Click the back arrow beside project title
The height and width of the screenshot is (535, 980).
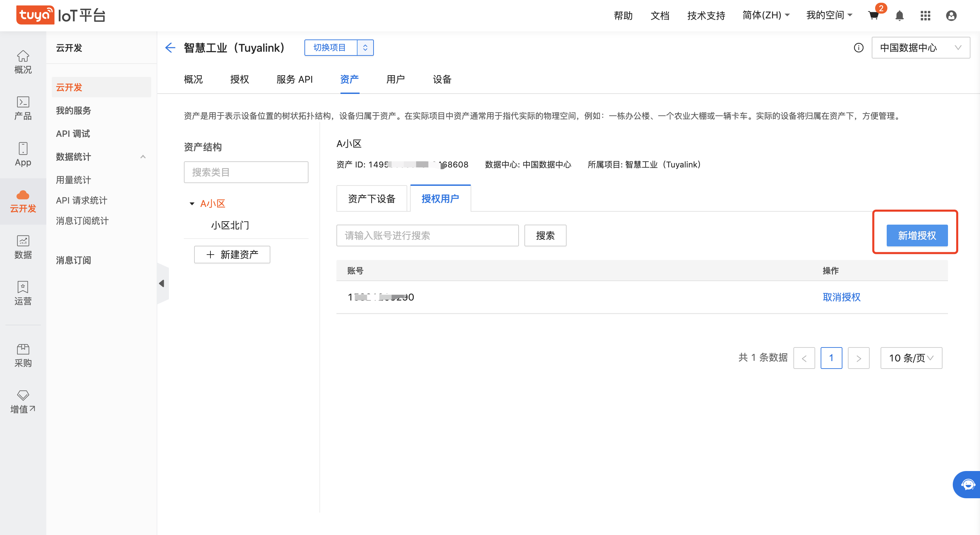point(170,48)
